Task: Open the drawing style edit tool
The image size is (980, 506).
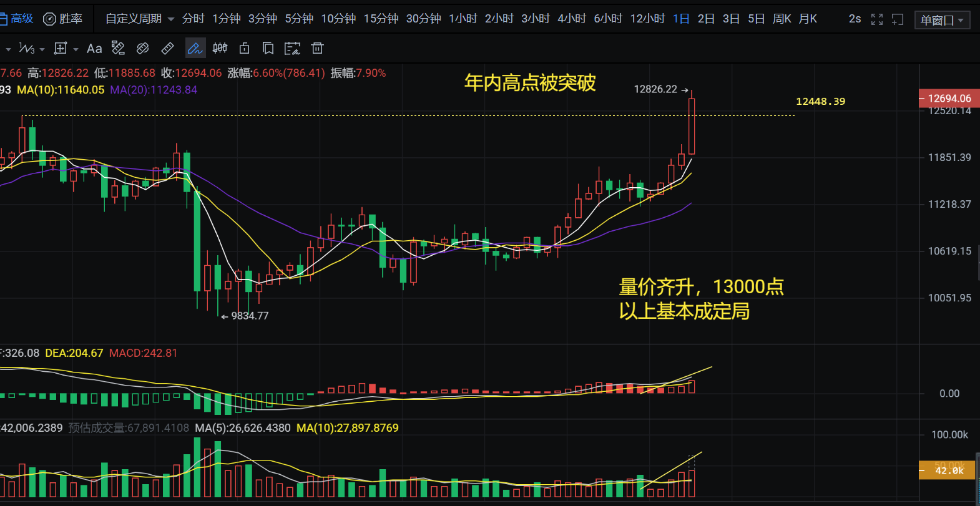Action: [118, 48]
